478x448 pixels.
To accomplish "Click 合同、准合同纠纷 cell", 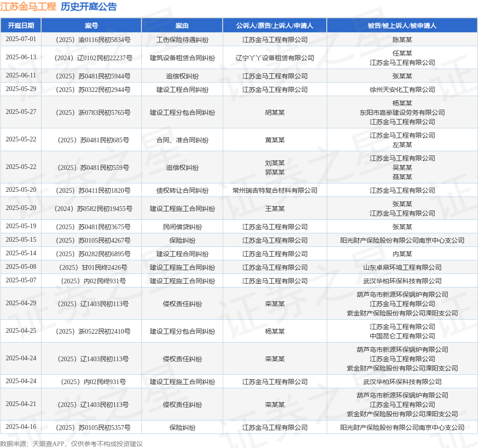I will click(183, 140).
